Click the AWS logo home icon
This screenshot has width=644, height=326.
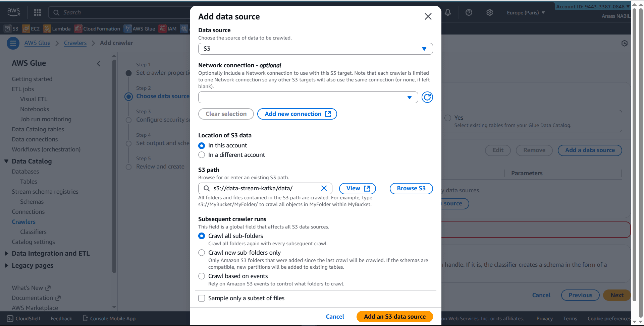click(x=14, y=12)
